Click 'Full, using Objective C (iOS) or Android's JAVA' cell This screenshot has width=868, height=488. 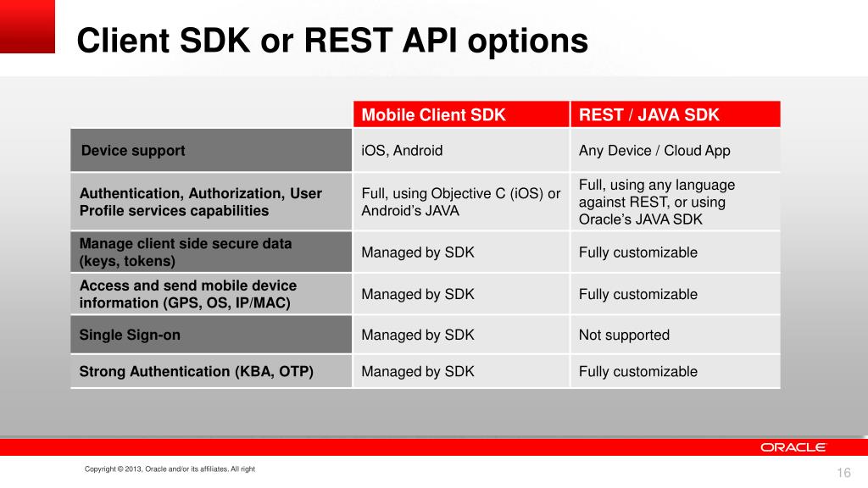point(461,202)
